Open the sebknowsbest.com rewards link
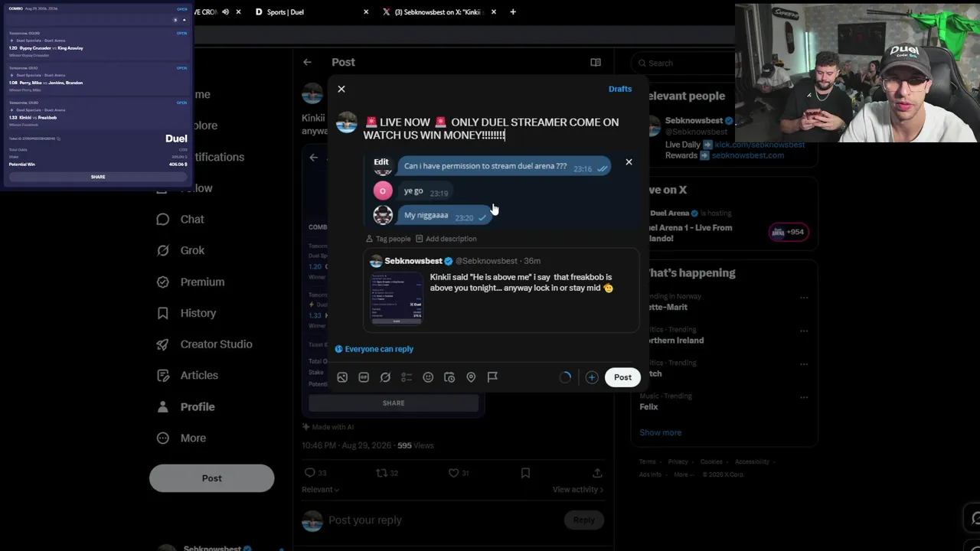This screenshot has height=551, width=980. pos(748,155)
